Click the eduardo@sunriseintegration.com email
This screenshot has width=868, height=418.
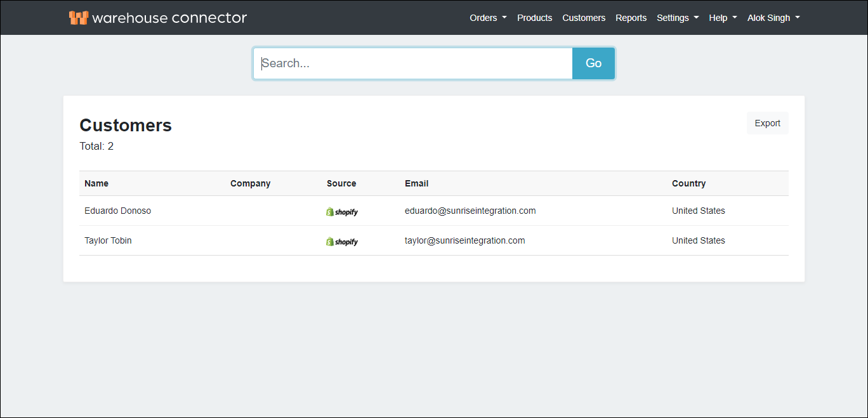pyautogui.click(x=470, y=211)
